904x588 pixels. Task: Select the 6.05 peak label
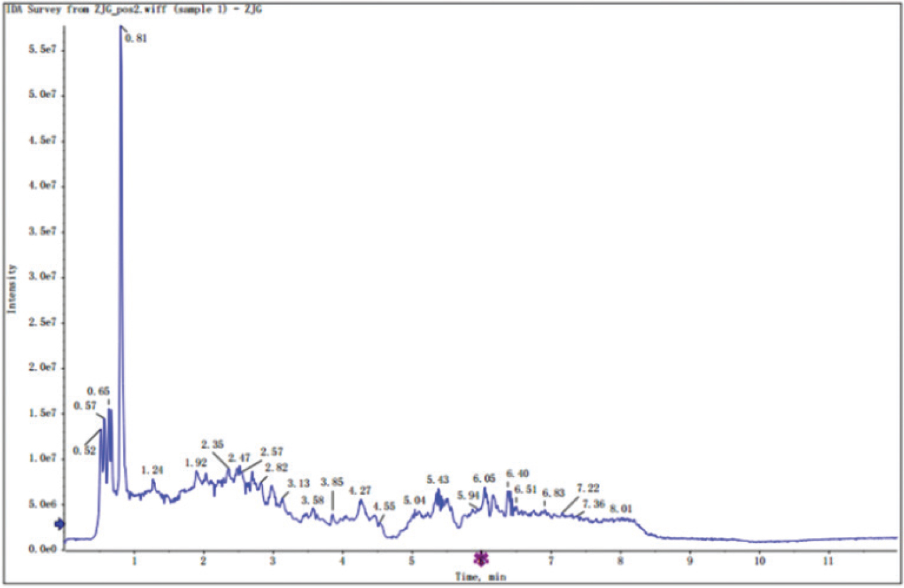(x=484, y=478)
